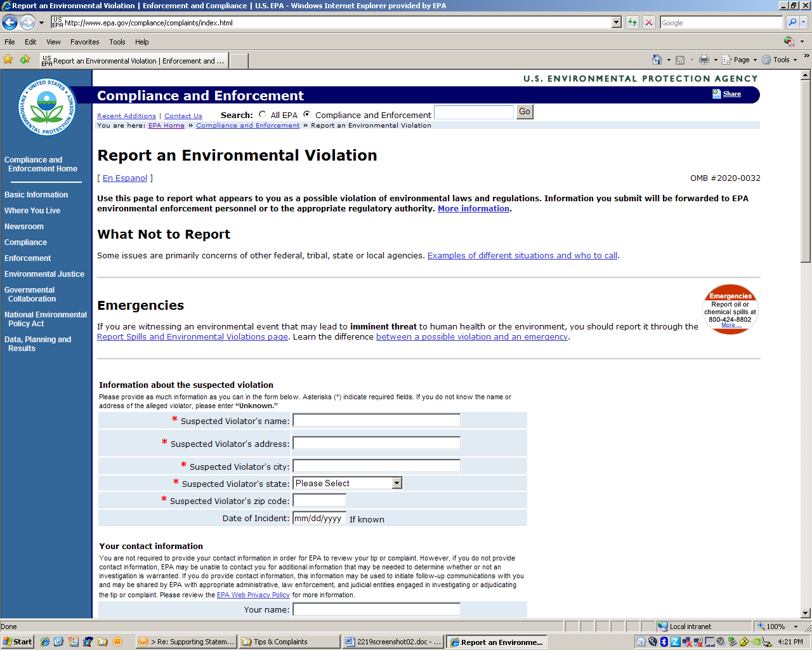Switch to Tips & Complaints taskbar window
Image resolution: width=812 pixels, height=650 pixels.
click(289, 642)
